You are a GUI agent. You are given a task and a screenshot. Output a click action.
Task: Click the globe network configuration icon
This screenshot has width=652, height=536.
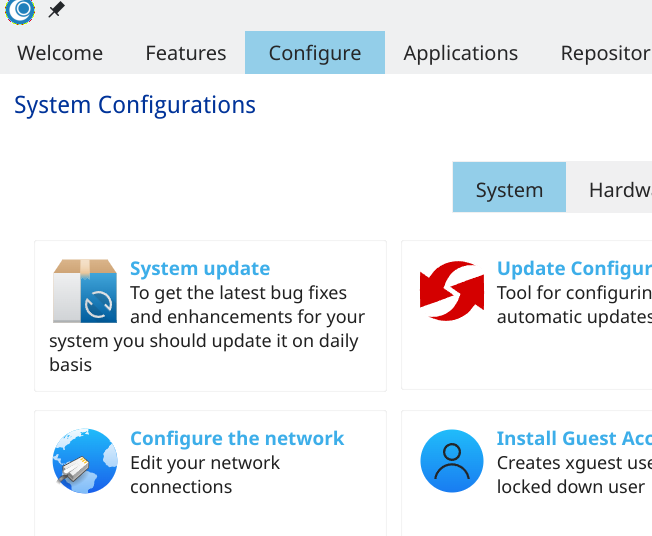coord(85,461)
